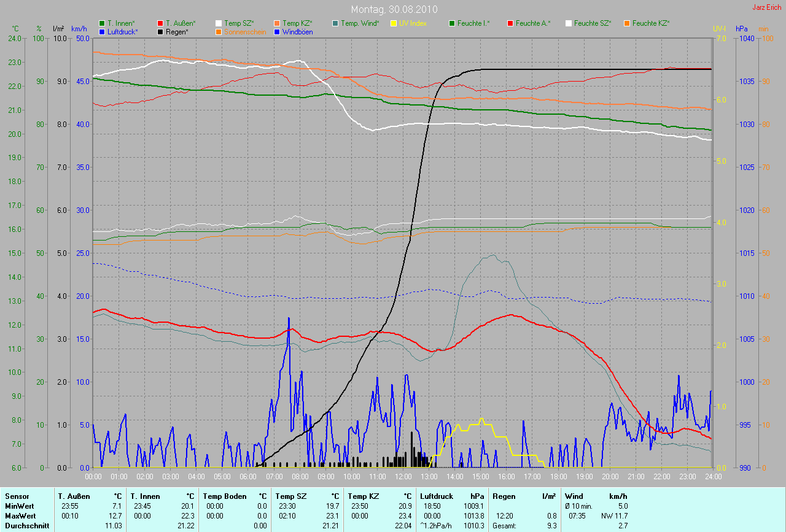
Task: Click the black Regen legend swatch
Action: point(161,31)
